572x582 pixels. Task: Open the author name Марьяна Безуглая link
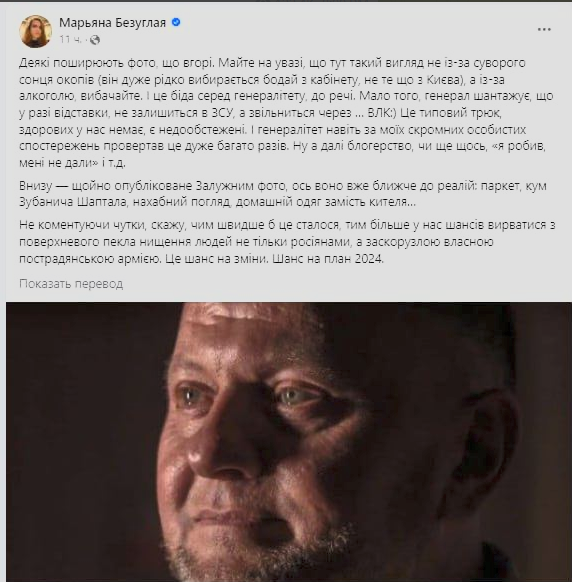(112, 23)
